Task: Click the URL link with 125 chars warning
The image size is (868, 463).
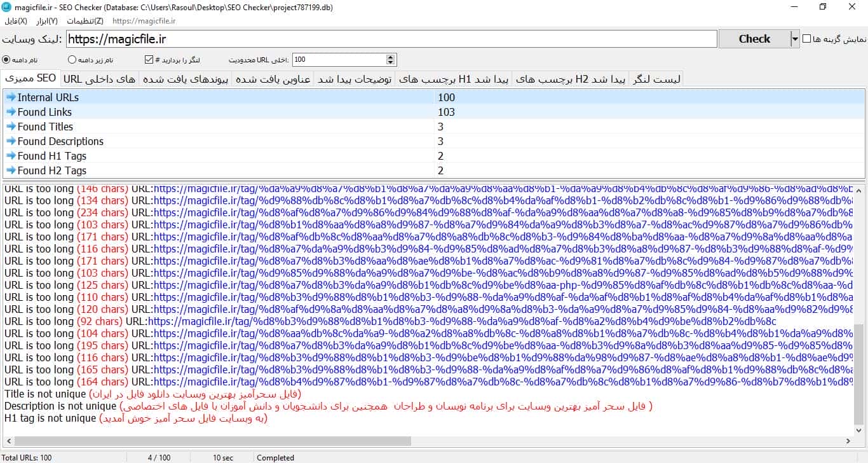Action: coord(503,285)
